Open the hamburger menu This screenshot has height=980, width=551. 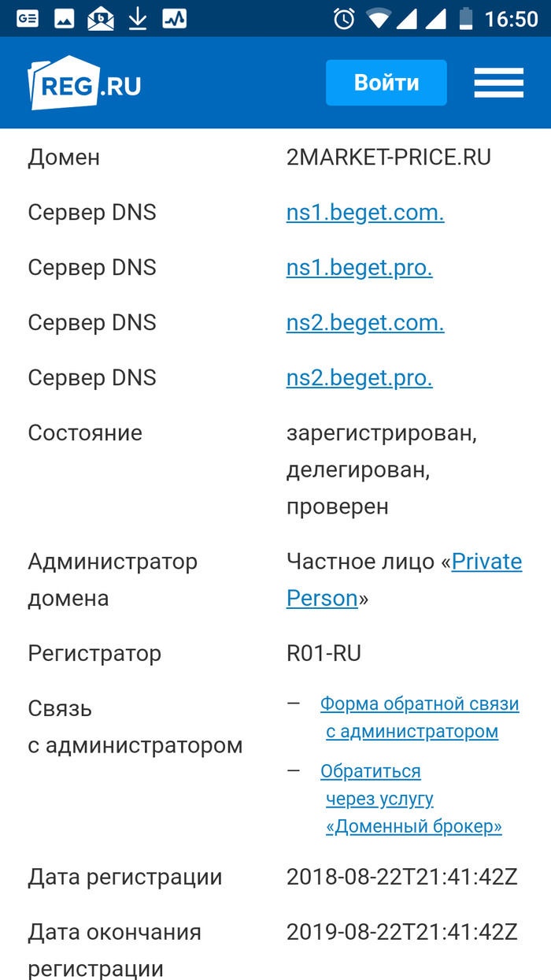click(x=498, y=83)
